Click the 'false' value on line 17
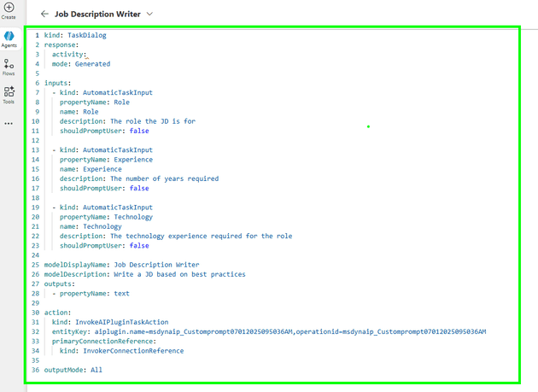Viewport: 538px width, 392px height. pos(139,188)
